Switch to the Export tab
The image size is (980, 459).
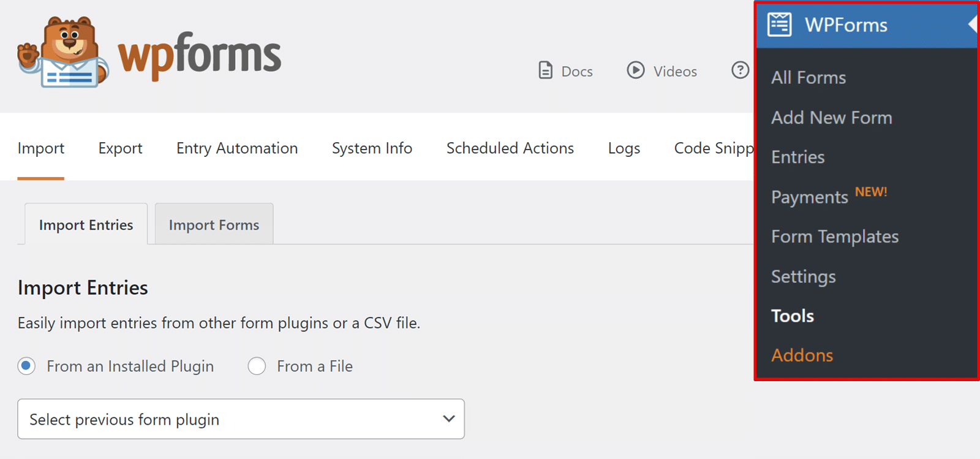[x=120, y=148]
